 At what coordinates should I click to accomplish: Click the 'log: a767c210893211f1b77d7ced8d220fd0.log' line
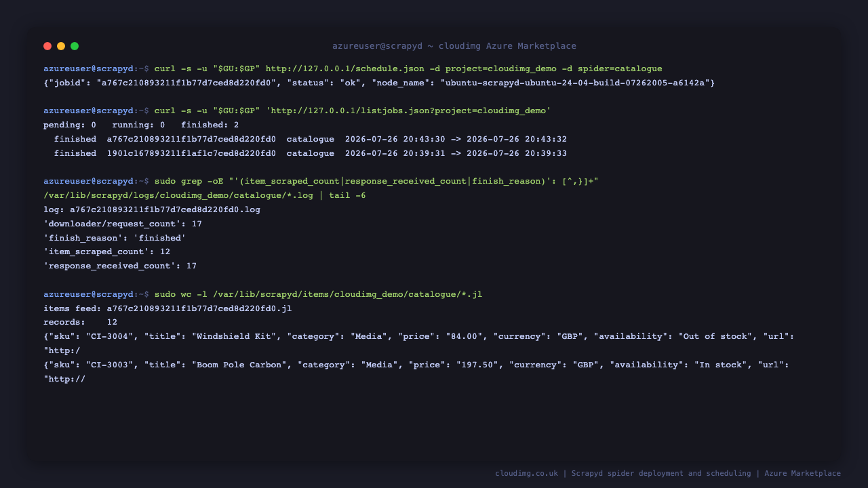152,209
